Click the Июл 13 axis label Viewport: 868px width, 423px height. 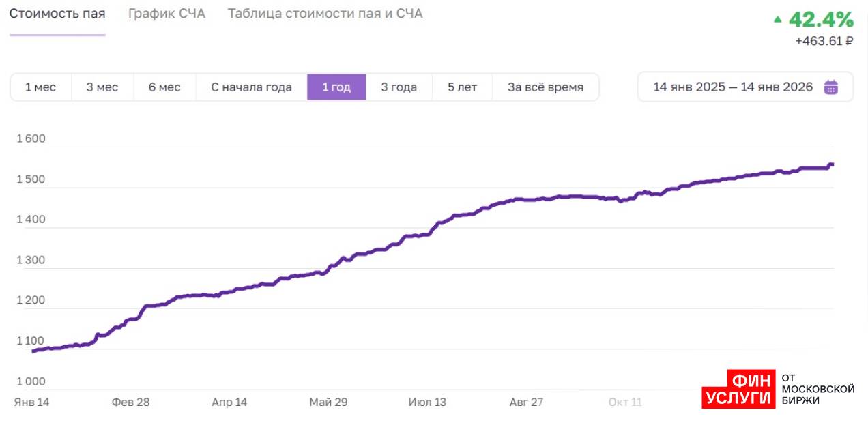point(427,403)
